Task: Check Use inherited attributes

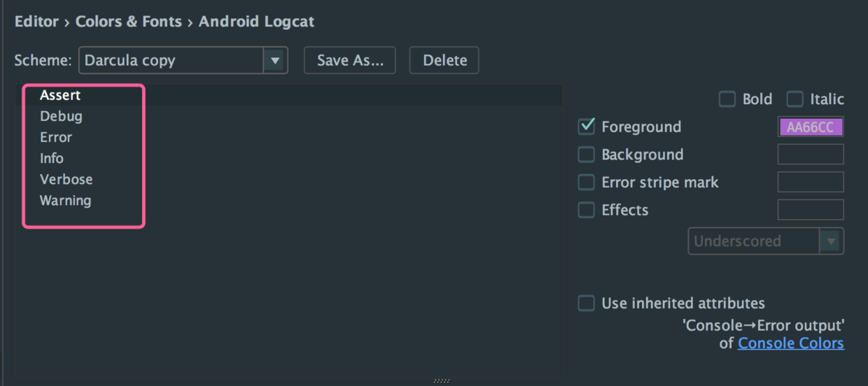Action: pyautogui.click(x=587, y=303)
